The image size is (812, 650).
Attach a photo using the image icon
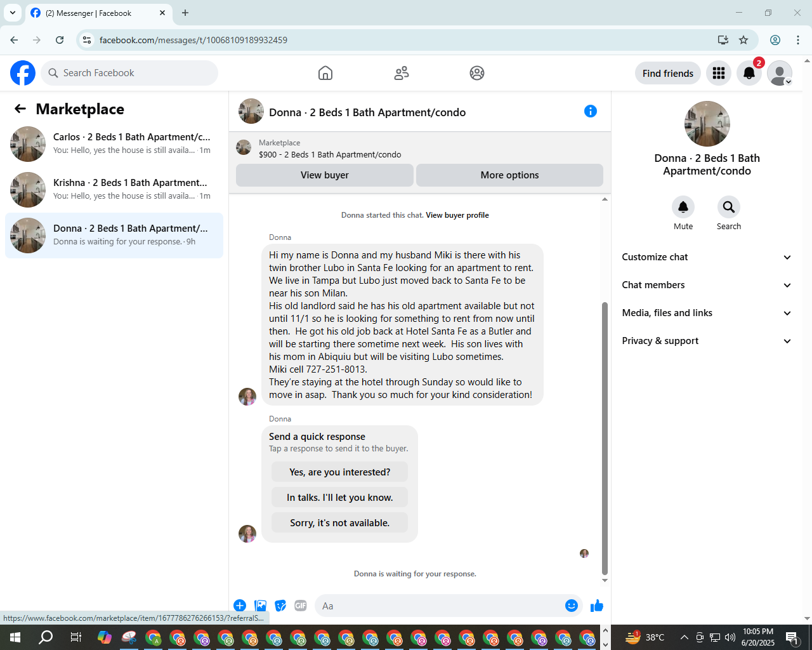pyautogui.click(x=260, y=606)
